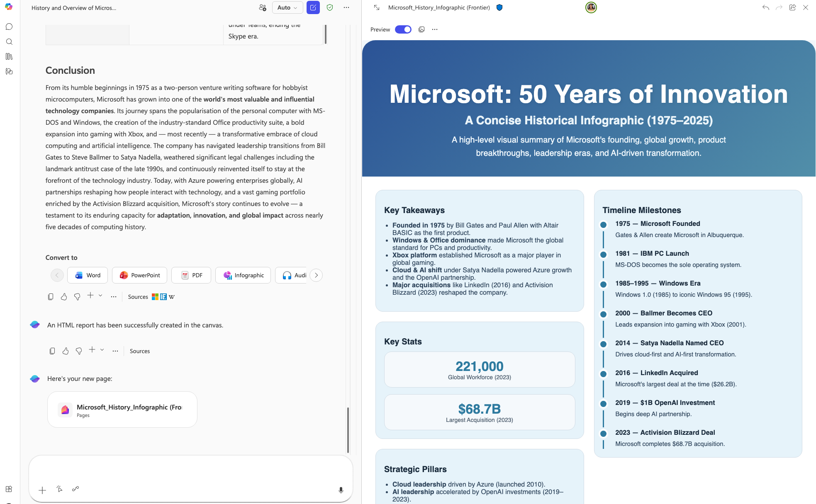816x504 pixels.
Task: Open the chat options menu with three dots
Action: coord(347,7)
